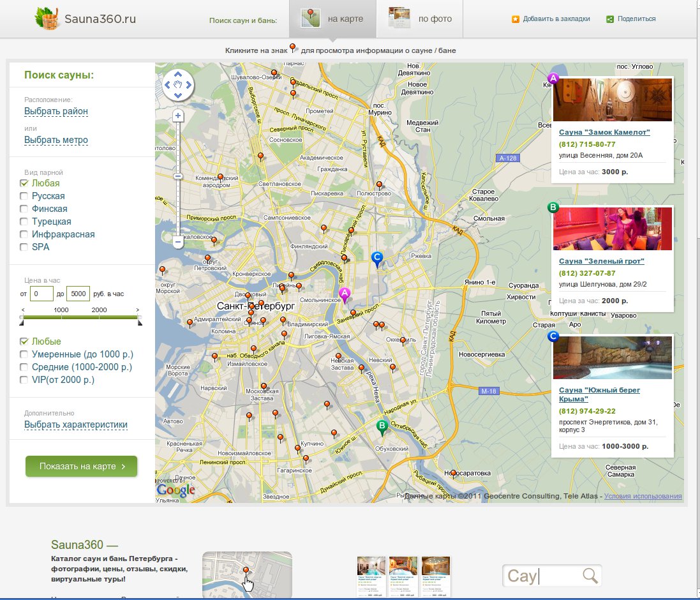This screenshot has width=700, height=600.
Task: Check the Инфракрасная checkbox
Action: click(x=24, y=234)
